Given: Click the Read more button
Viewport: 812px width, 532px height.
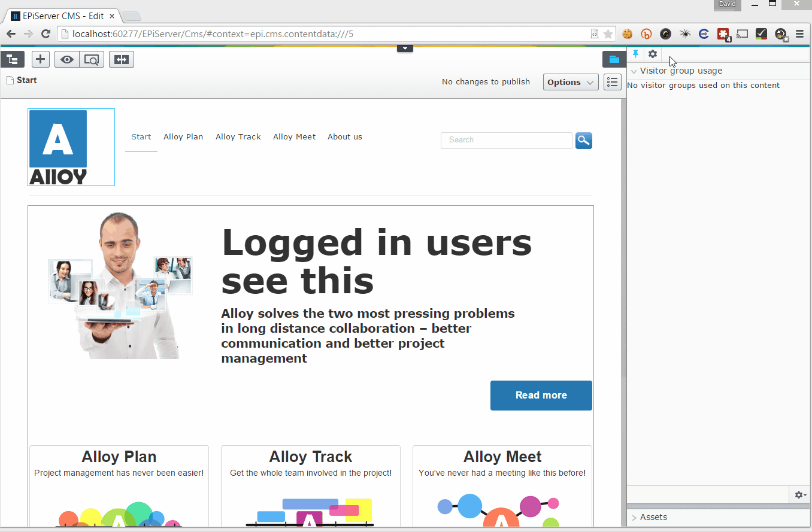Looking at the screenshot, I should tap(541, 396).
